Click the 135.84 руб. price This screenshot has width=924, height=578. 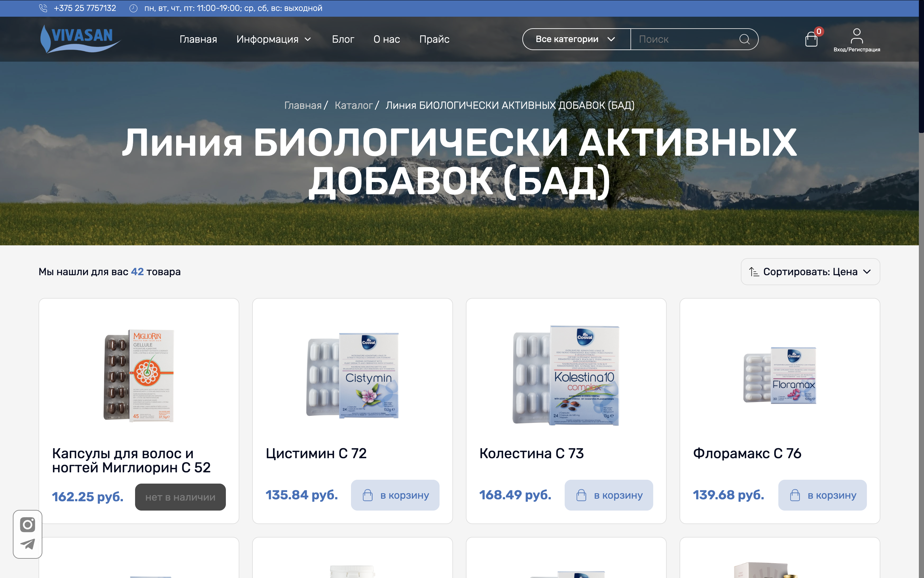click(302, 495)
